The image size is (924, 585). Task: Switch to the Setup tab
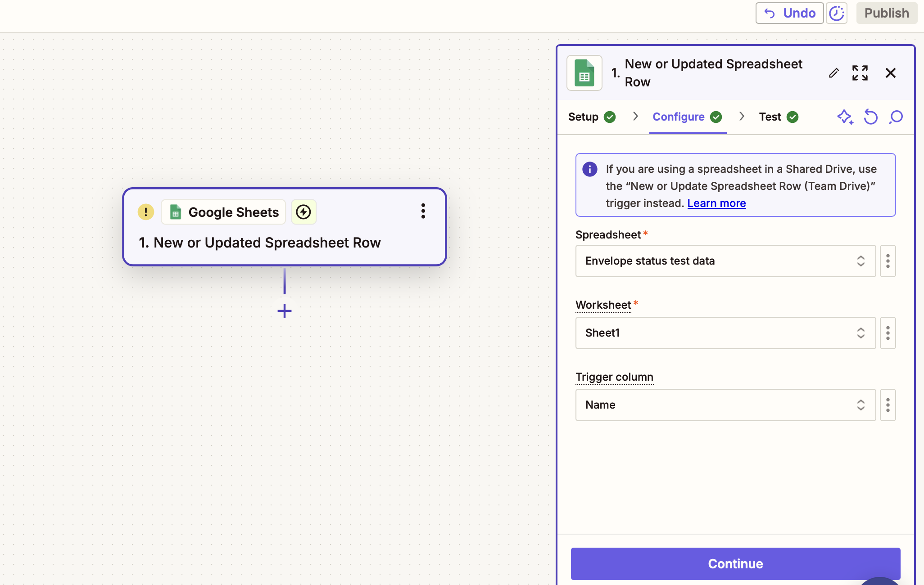(592, 117)
